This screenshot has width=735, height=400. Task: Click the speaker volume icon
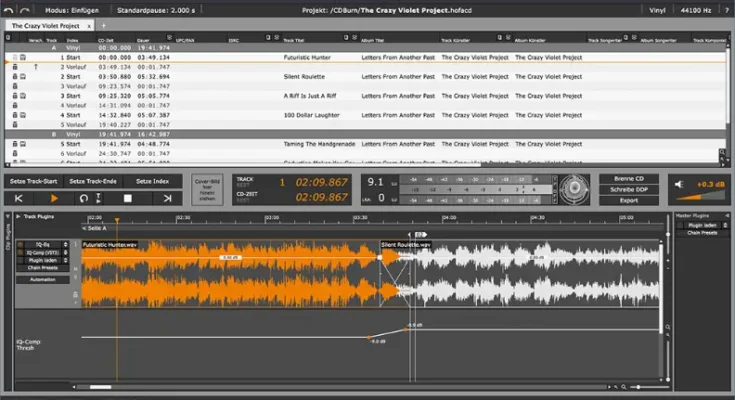680,185
